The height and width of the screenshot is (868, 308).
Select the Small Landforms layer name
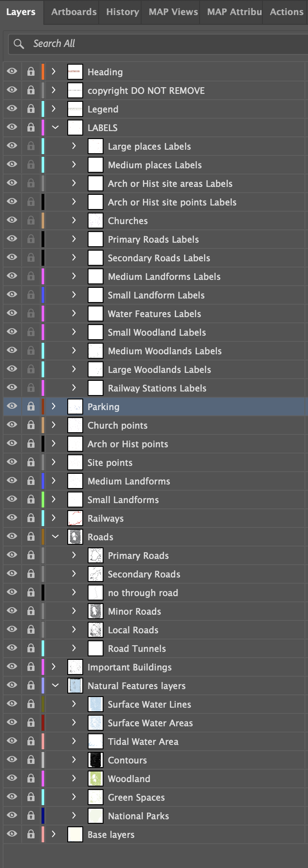123,500
